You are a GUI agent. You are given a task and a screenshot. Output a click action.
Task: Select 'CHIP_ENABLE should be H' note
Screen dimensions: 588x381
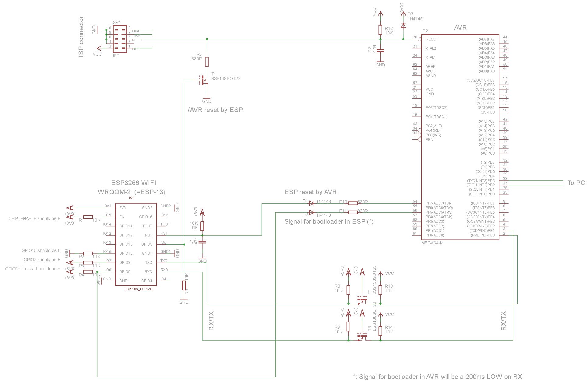(35, 218)
